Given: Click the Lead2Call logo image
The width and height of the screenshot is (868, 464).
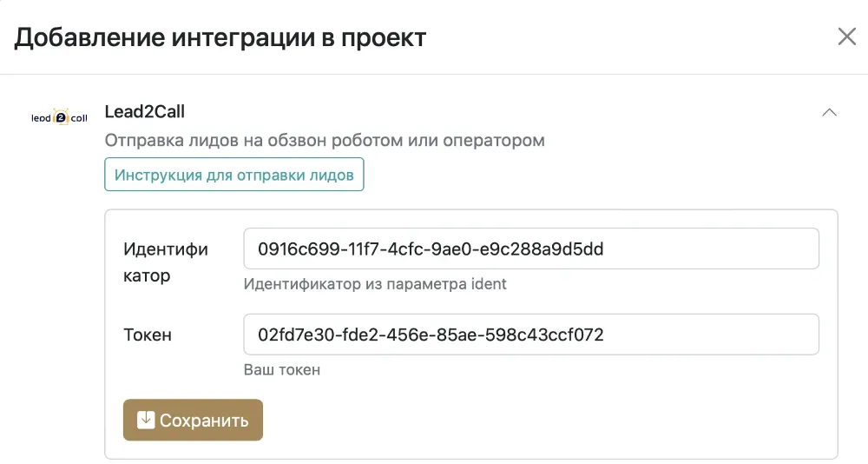Looking at the screenshot, I should coord(59,118).
